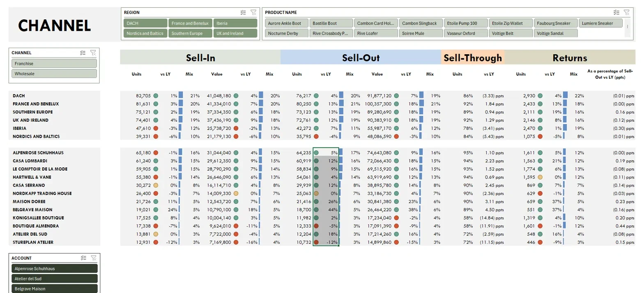Filter by Voltige Belt product

click(511, 33)
